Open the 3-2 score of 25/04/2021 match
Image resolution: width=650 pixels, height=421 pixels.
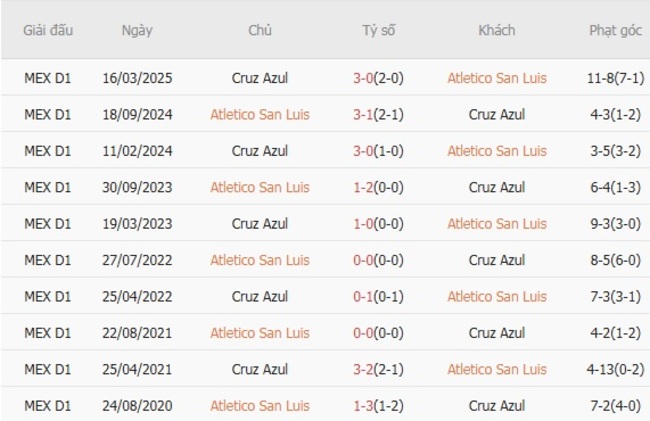366,370
